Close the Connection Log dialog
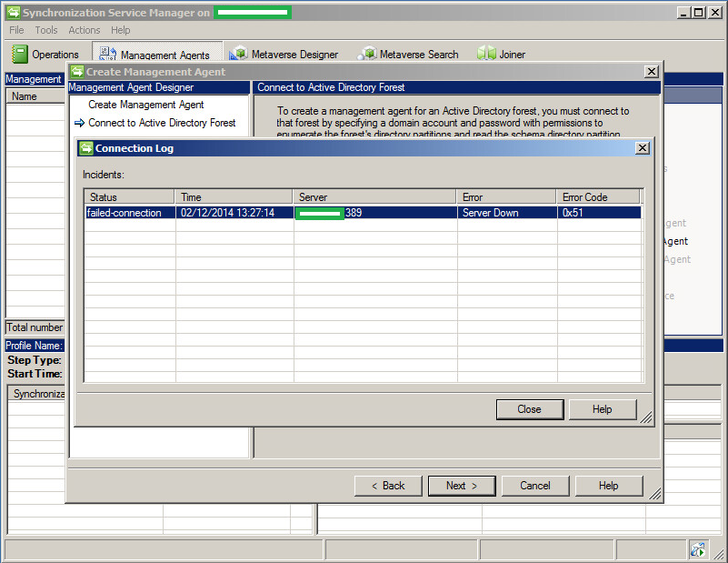 pos(530,408)
